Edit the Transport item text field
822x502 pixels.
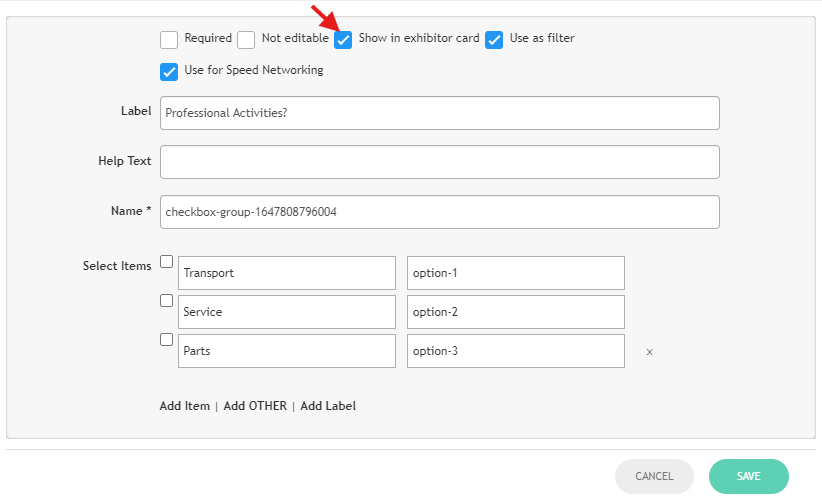287,273
